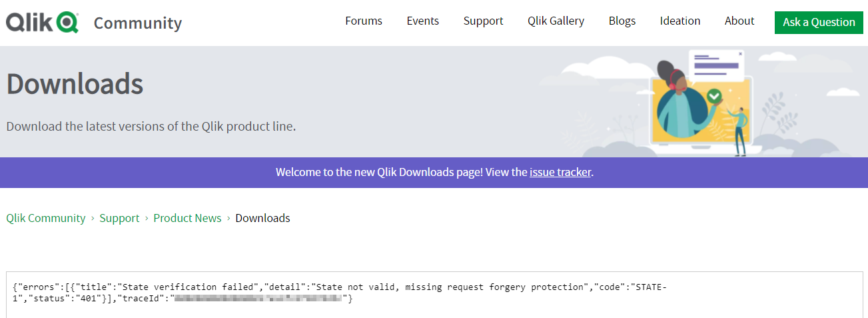Open the Forums menu item

tap(364, 21)
